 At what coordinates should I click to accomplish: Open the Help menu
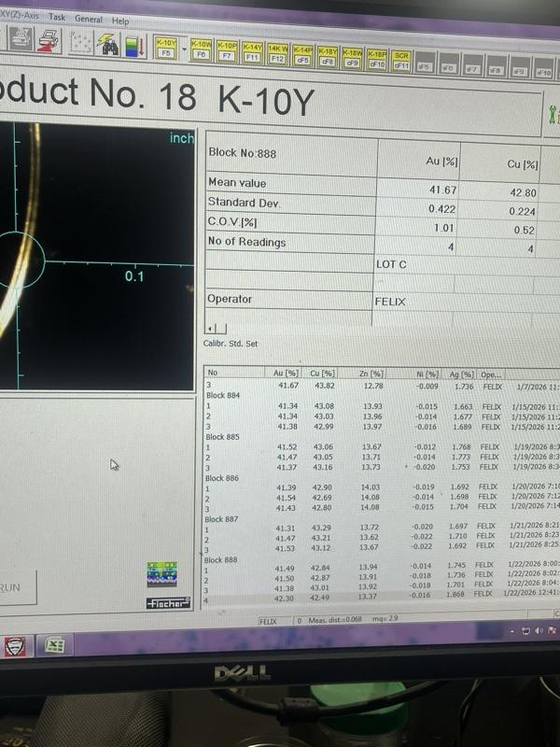click(120, 21)
